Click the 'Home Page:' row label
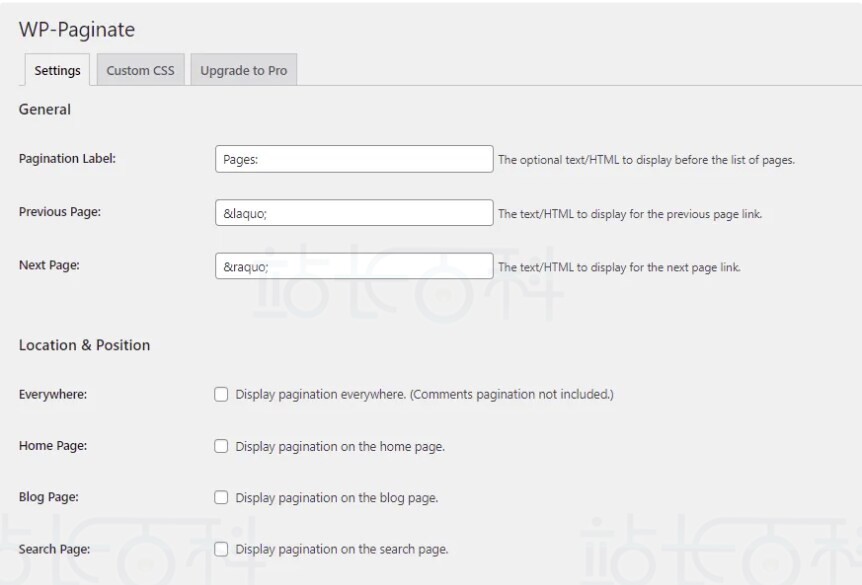Viewport: 862px width, 585px height. tap(53, 445)
